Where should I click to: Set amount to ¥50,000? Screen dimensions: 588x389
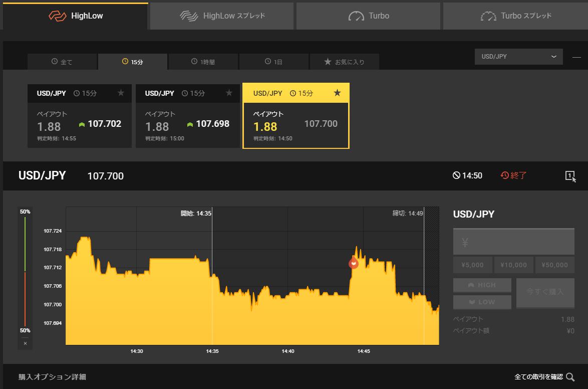[x=554, y=265]
